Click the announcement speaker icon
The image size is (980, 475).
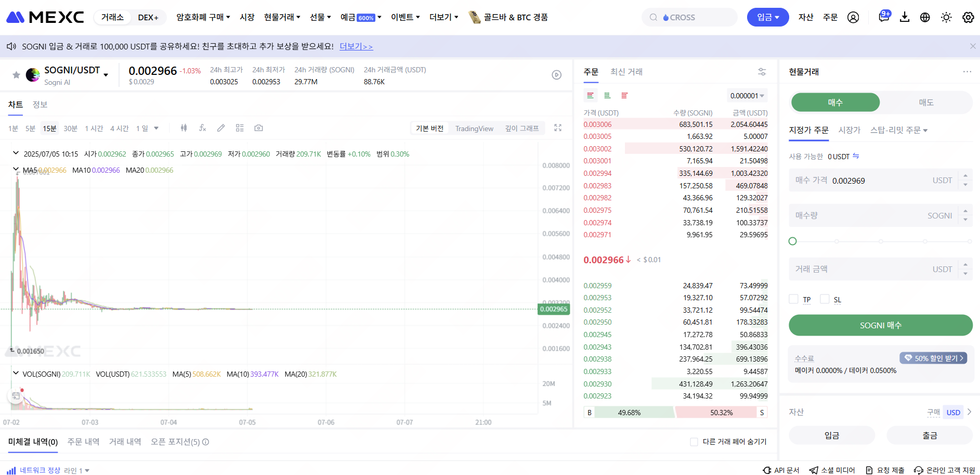[x=11, y=46]
